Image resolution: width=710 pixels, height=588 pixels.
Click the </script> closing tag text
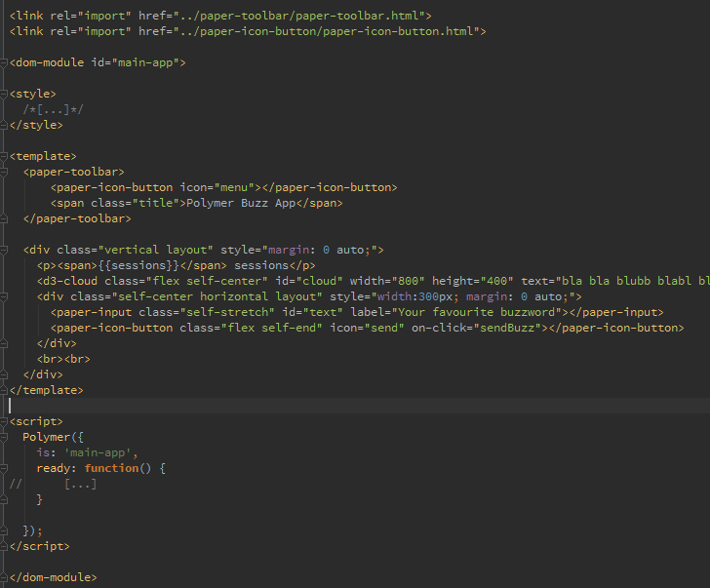click(40, 546)
